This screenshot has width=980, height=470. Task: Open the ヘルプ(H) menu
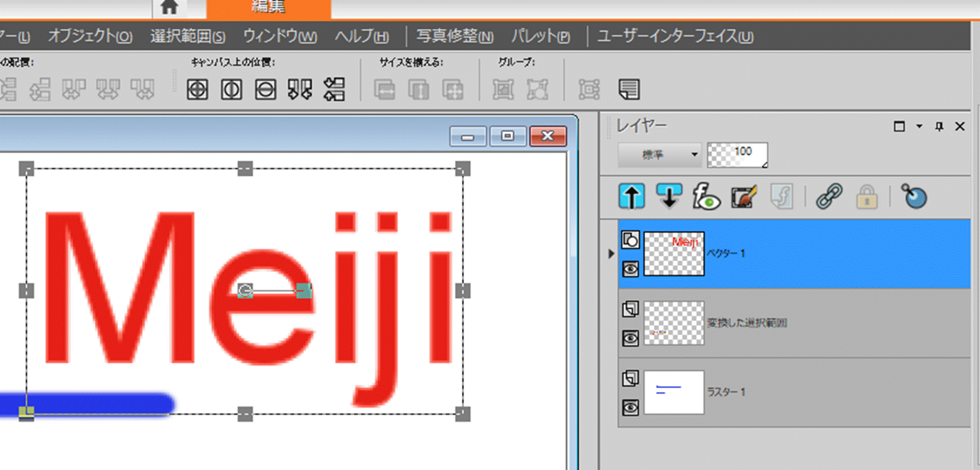pyautogui.click(x=362, y=36)
